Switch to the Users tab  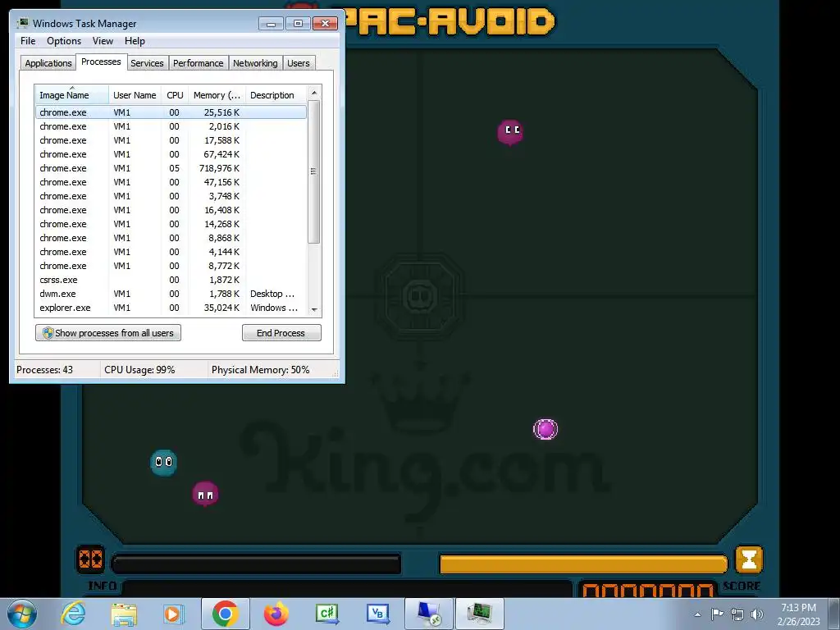(299, 63)
